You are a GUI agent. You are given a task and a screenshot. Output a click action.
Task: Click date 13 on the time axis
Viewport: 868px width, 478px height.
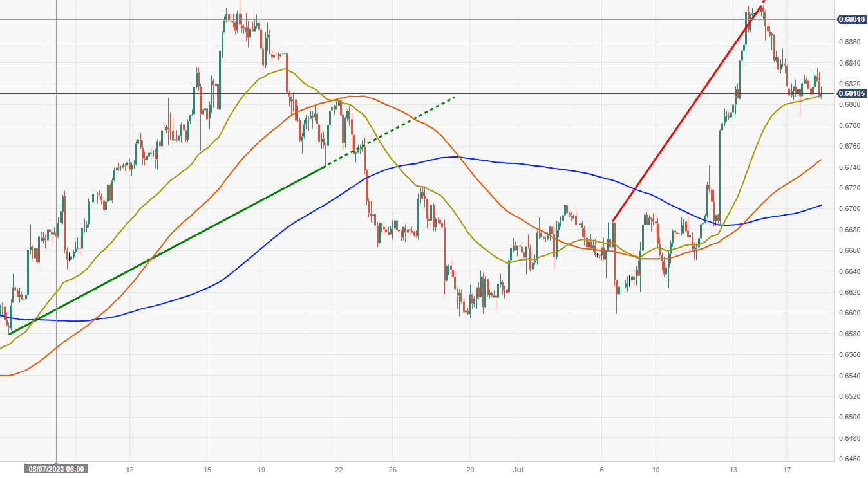point(733,469)
